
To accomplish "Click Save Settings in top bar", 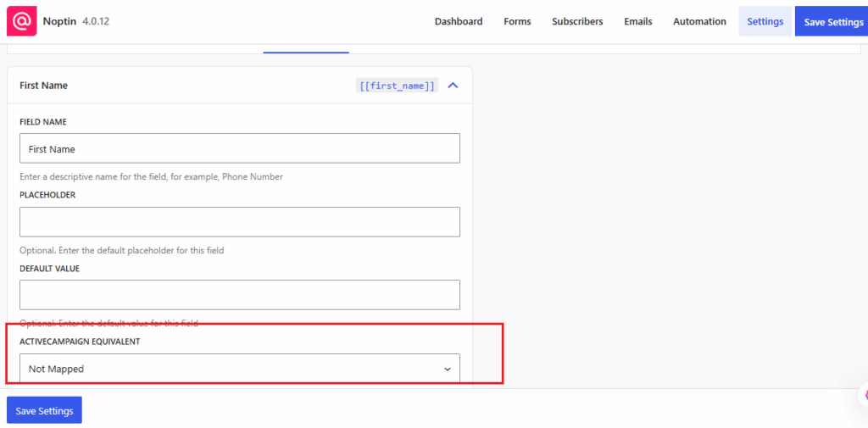I will point(833,21).
